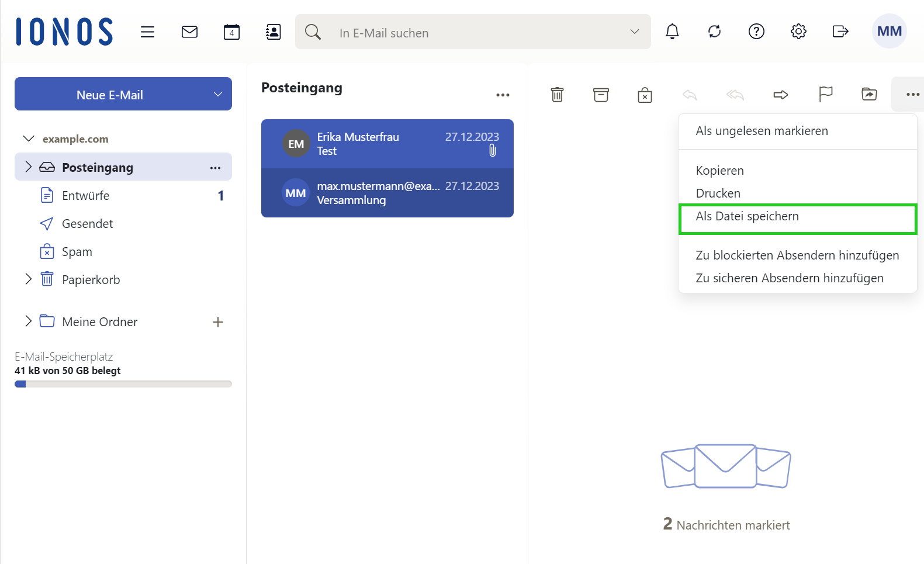Click the search magnifier icon

pos(313,32)
